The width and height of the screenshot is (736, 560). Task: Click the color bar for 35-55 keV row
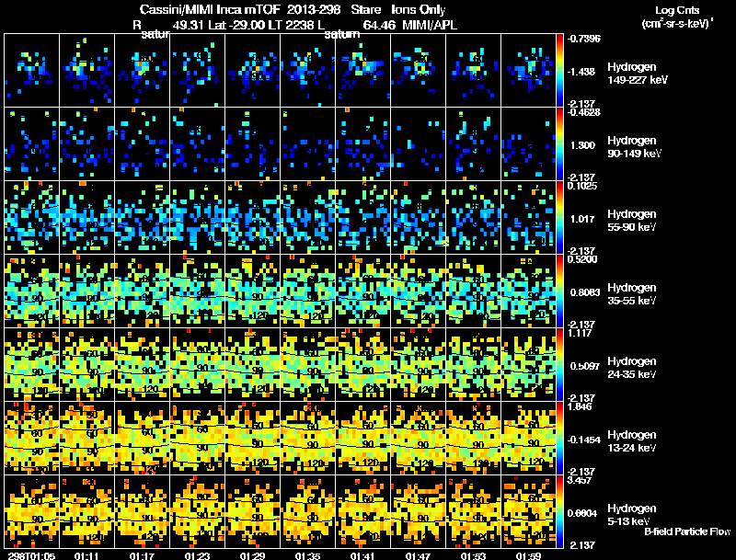[559, 291]
